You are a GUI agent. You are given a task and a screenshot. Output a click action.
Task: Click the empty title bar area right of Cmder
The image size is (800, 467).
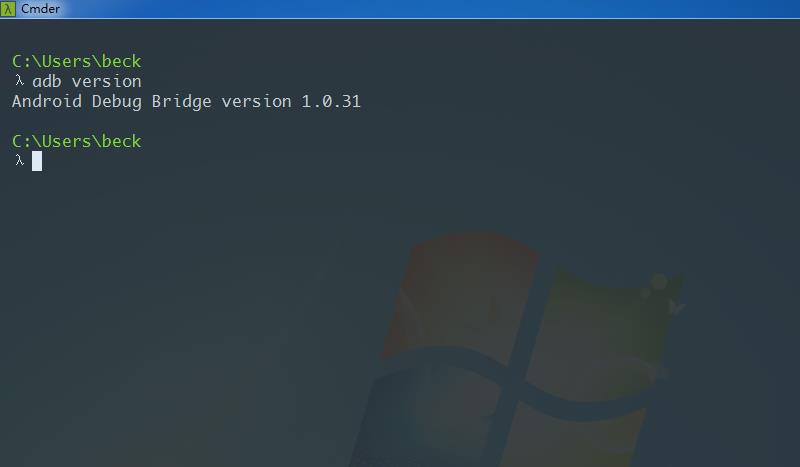coord(429,9)
